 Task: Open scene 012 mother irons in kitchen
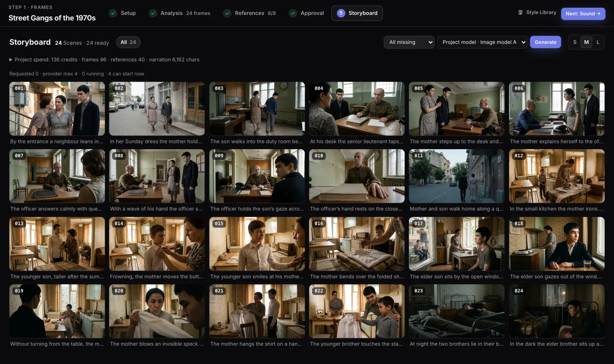click(x=557, y=176)
